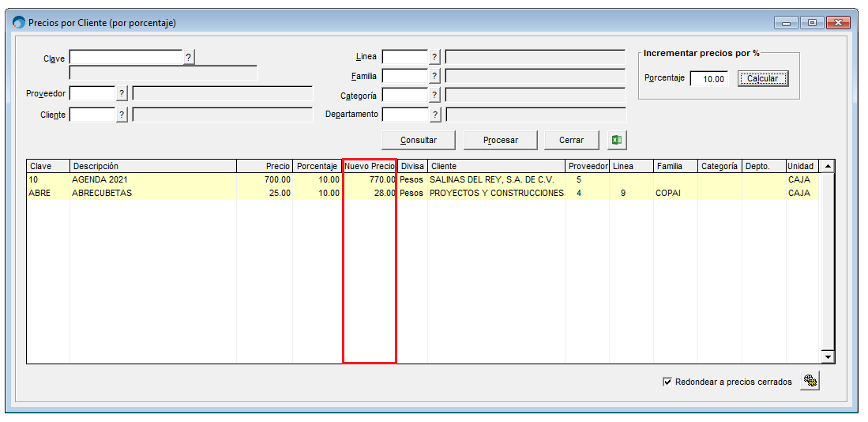Image resolution: width=868 pixels, height=422 pixels.
Task: Click the 700.00 price cell
Action: click(x=265, y=179)
